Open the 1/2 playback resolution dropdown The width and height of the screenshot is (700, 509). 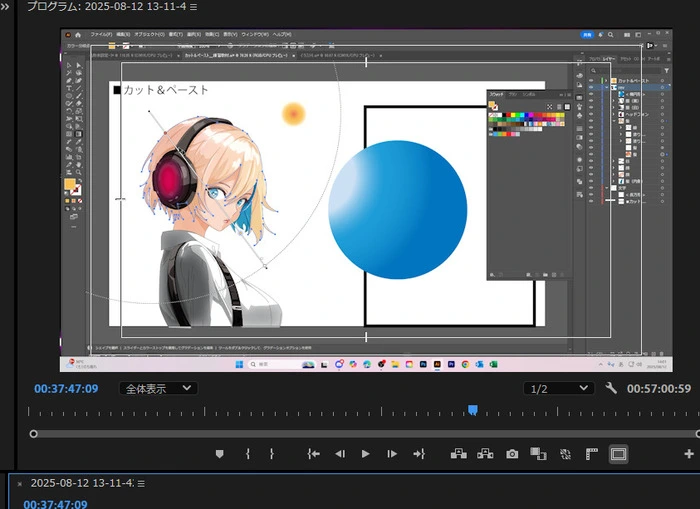[558, 388]
